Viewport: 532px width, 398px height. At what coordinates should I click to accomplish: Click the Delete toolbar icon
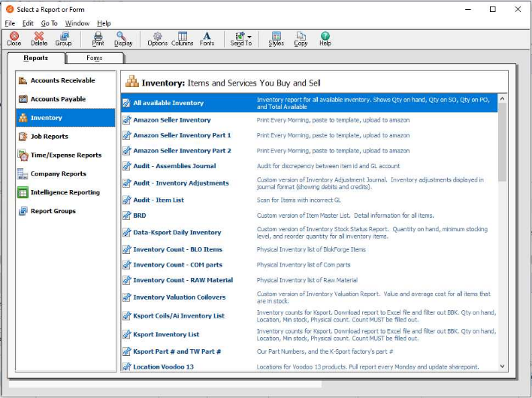(x=39, y=38)
